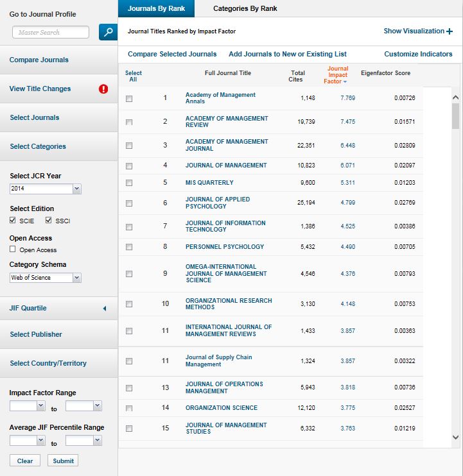The width and height of the screenshot is (463, 476).
Task: Switch to the Categories By Rank tab
Action: click(x=245, y=9)
